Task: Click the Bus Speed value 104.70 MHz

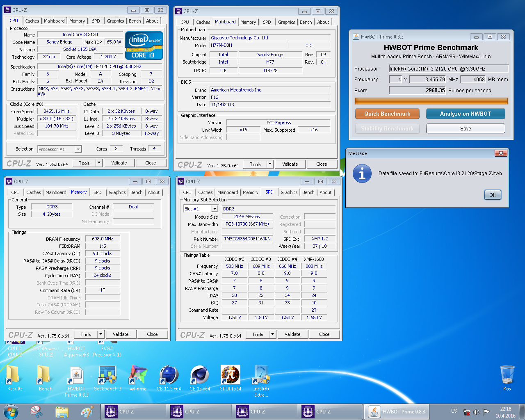Action: pos(57,126)
